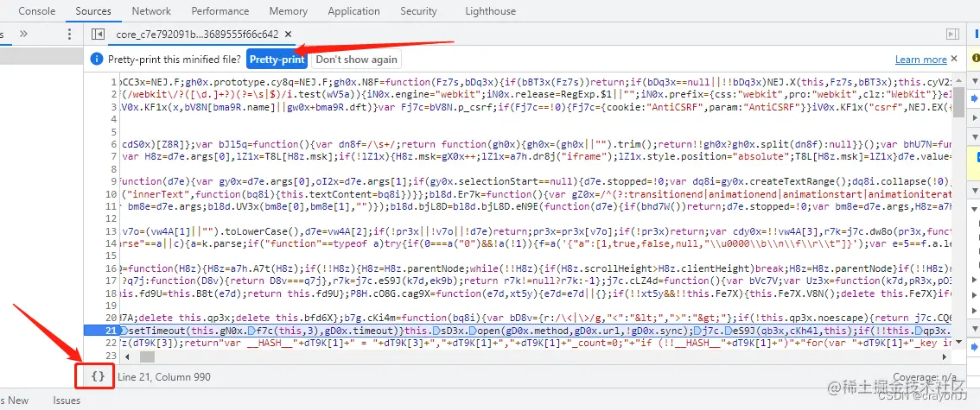Click the Line 21, Column 990 status text
The image size is (980, 410).
163,377
